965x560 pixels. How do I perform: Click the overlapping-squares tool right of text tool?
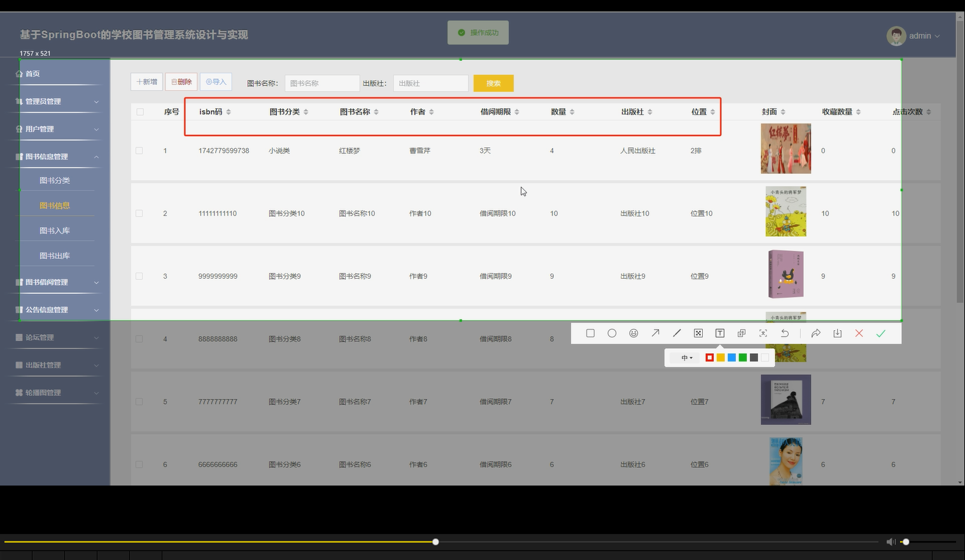pyautogui.click(x=742, y=333)
